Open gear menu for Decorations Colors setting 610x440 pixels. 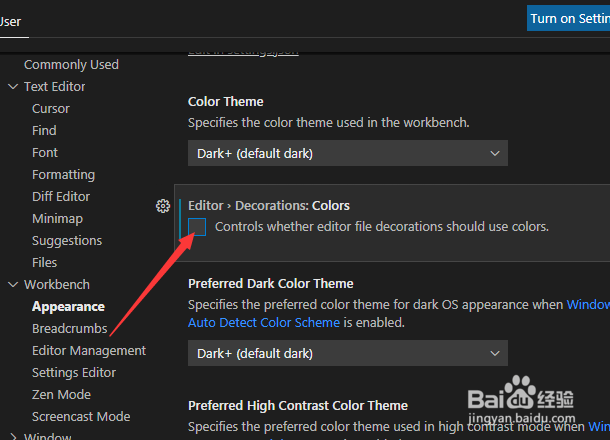[x=163, y=206]
